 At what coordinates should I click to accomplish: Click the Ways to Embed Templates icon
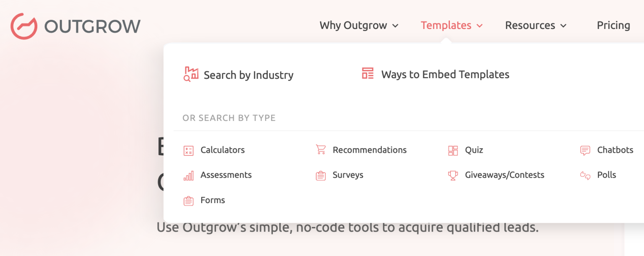367,73
